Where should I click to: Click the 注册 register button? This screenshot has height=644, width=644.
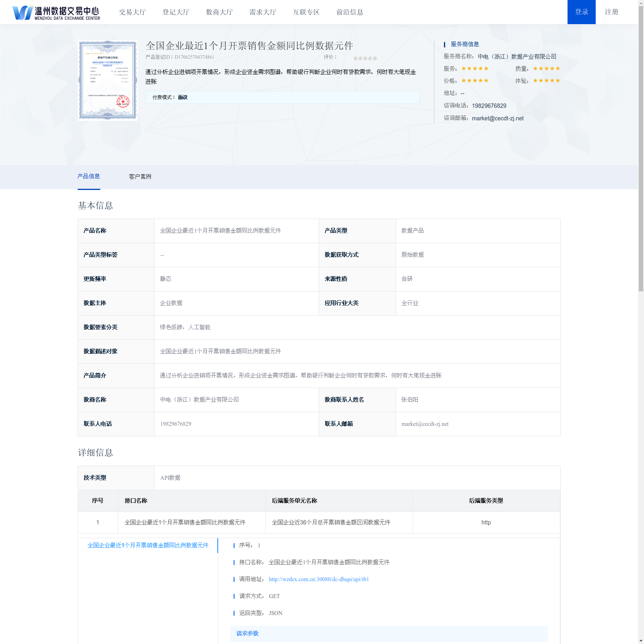tap(611, 12)
